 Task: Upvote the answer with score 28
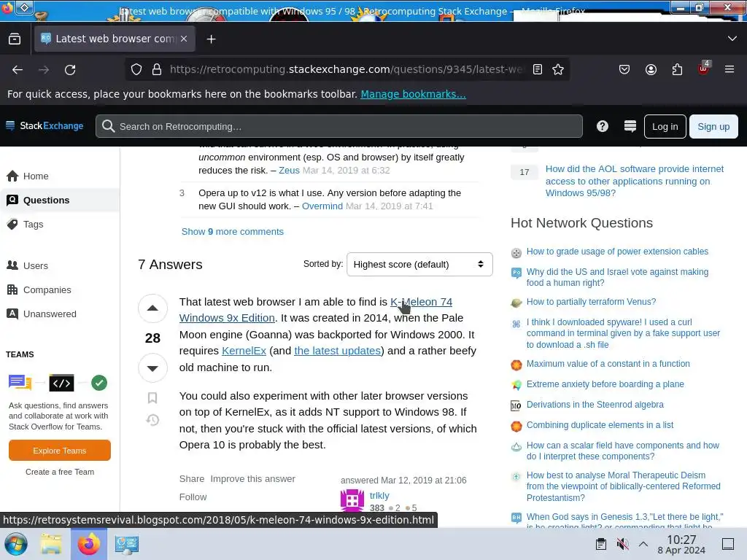tap(152, 308)
